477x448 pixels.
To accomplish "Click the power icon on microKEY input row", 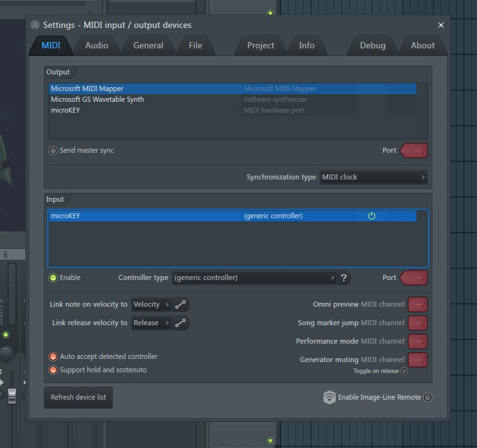I will (371, 216).
